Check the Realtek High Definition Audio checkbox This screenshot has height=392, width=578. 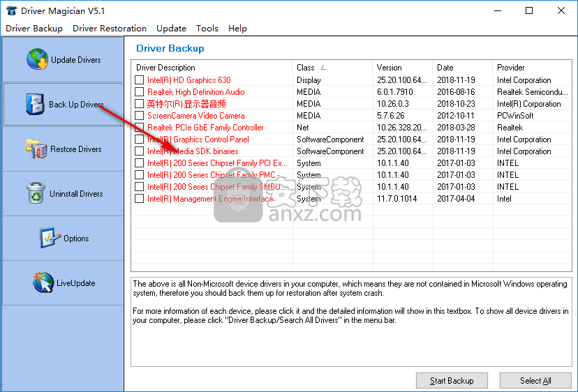pyautogui.click(x=140, y=92)
